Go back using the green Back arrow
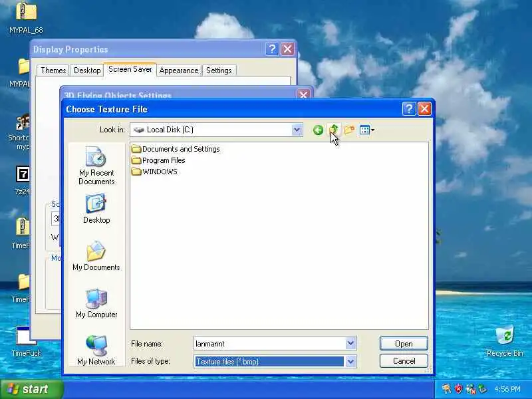 click(x=318, y=130)
